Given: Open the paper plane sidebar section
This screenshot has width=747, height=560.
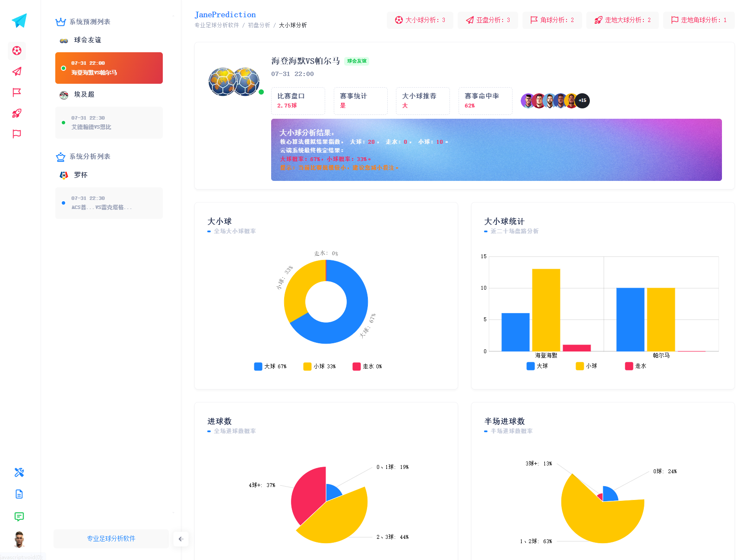Looking at the screenshot, I should coord(17,72).
